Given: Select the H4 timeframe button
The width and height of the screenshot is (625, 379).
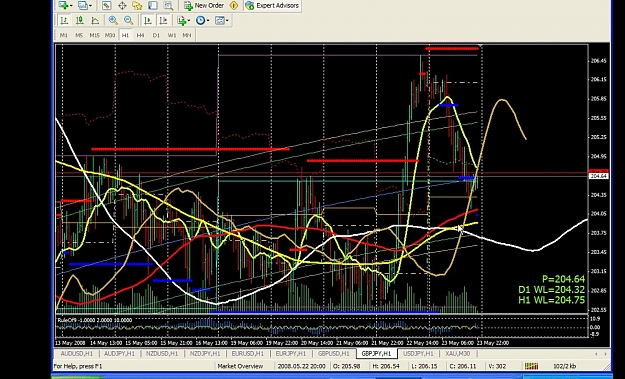Looking at the screenshot, I should tap(140, 35).
